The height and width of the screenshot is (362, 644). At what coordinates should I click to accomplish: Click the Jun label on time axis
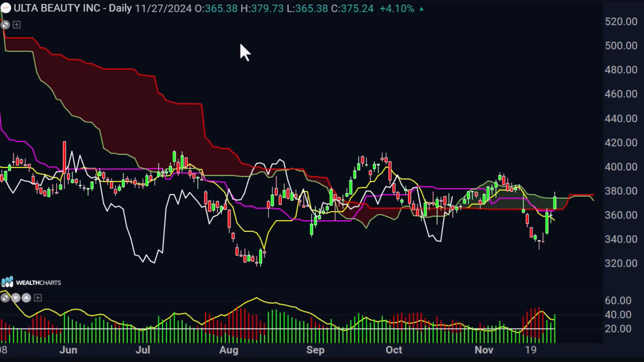68,350
